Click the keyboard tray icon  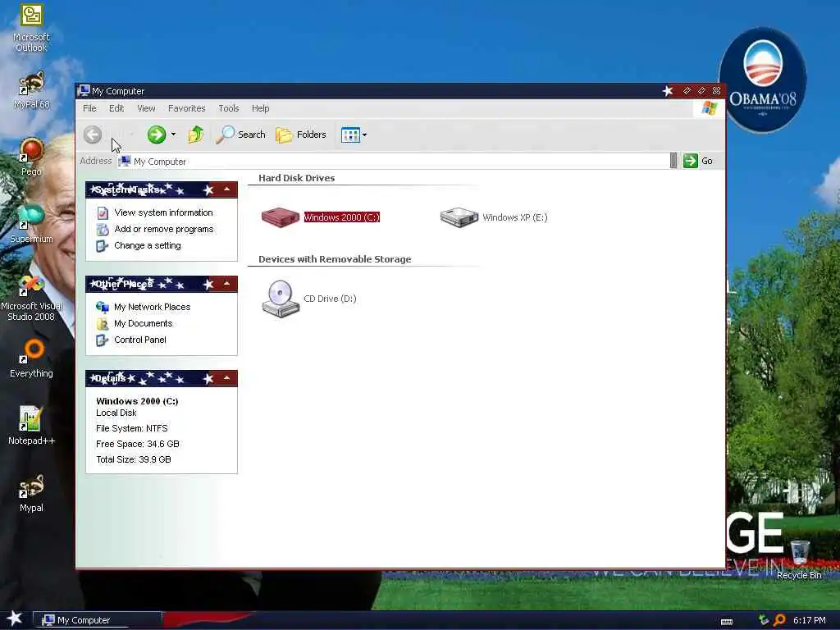(727, 622)
